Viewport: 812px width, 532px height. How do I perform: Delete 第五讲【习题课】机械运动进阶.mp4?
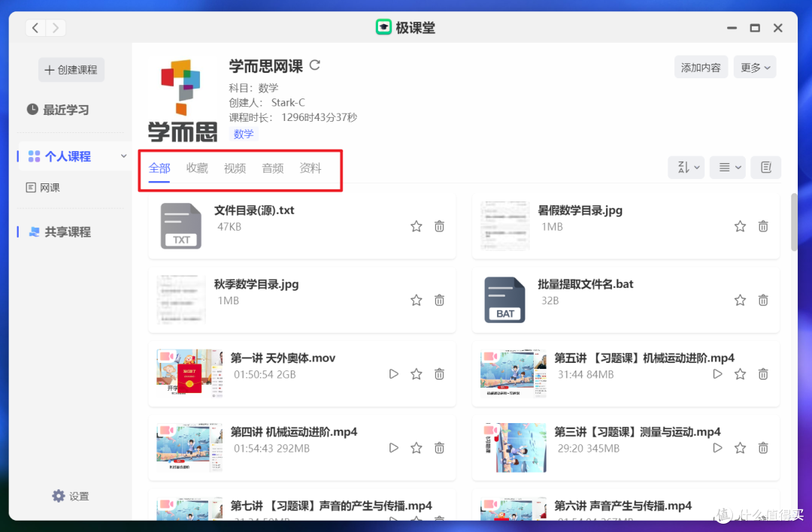point(763,373)
